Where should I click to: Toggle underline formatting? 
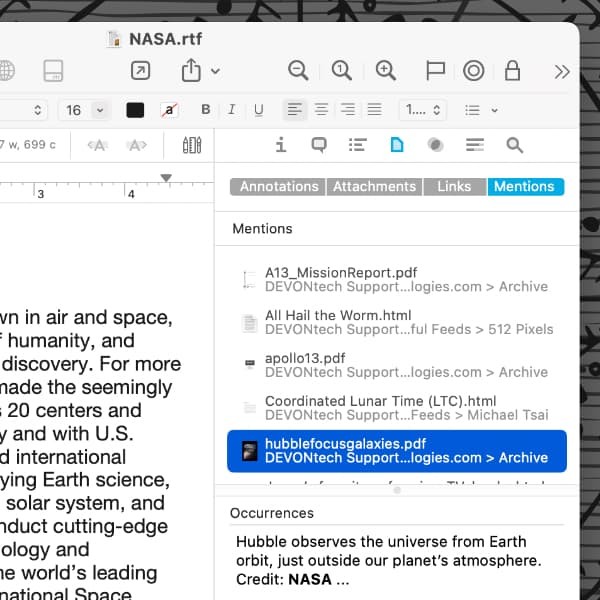tap(259, 110)
